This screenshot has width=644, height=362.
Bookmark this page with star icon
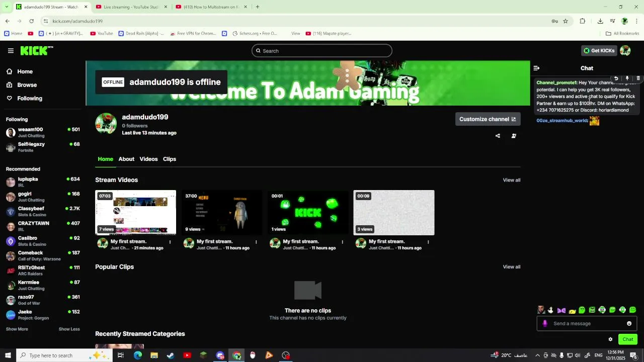(566, 21)
